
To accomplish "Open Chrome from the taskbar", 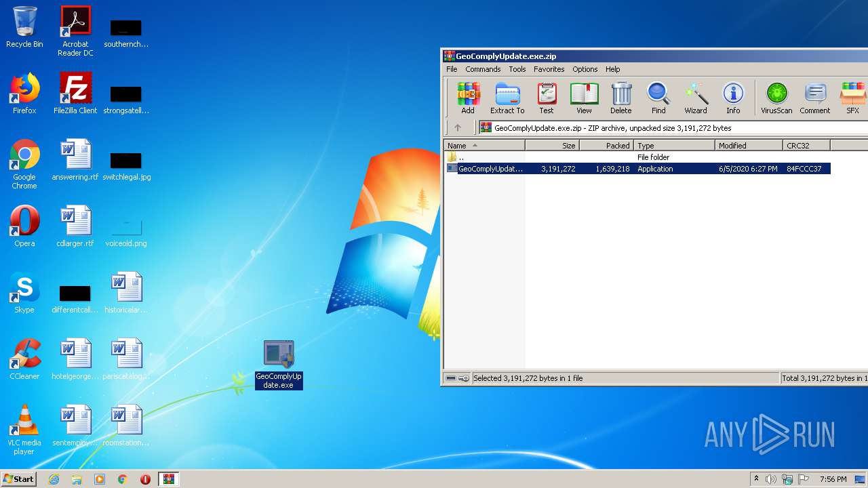I will coord(123,479).
